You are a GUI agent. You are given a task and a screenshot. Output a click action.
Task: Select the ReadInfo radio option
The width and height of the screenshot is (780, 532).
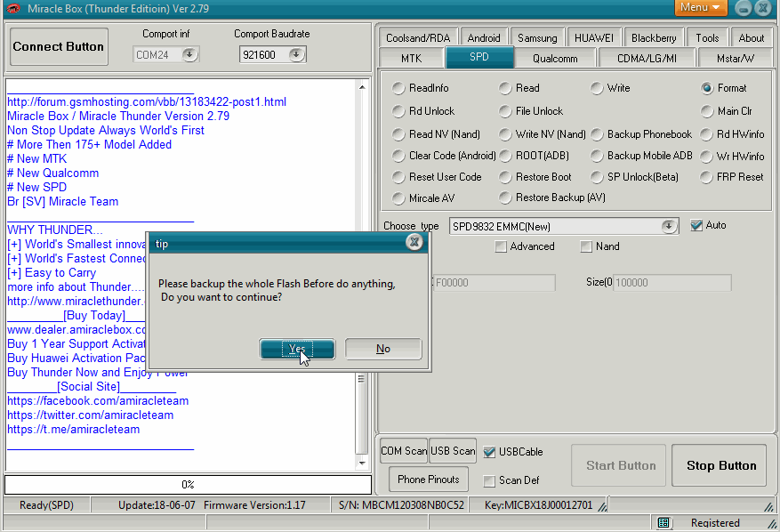[x=398, y=88]
